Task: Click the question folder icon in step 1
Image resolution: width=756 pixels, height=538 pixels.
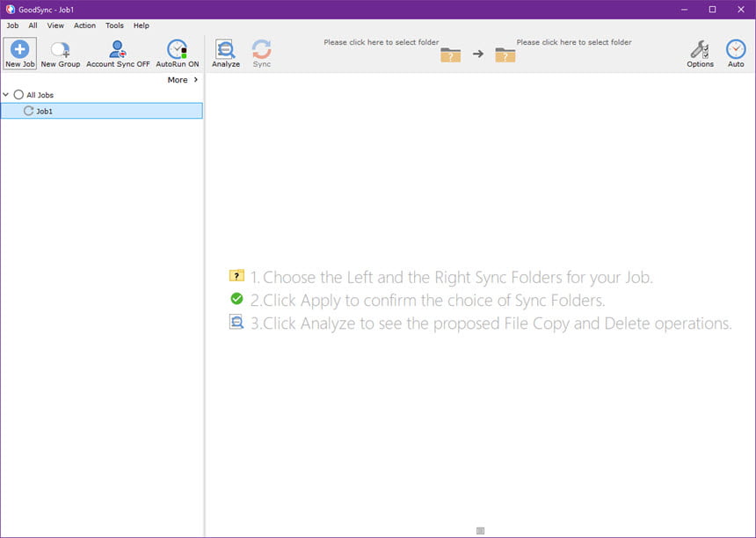Action: click(236, 276)
